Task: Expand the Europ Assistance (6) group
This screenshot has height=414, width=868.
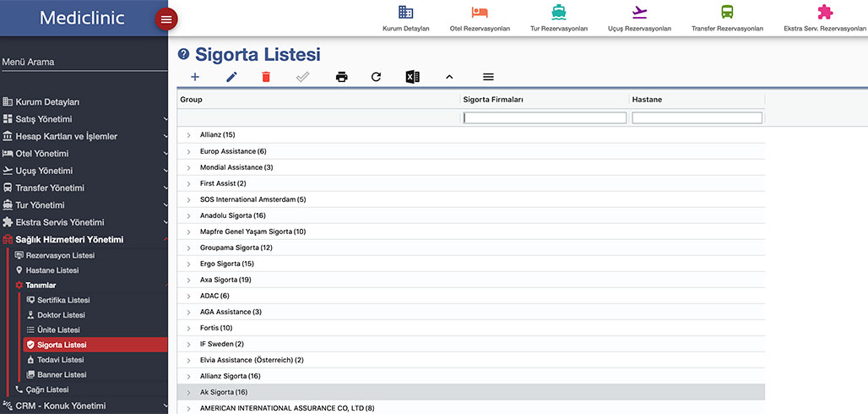Action: [x=189, y=151]
